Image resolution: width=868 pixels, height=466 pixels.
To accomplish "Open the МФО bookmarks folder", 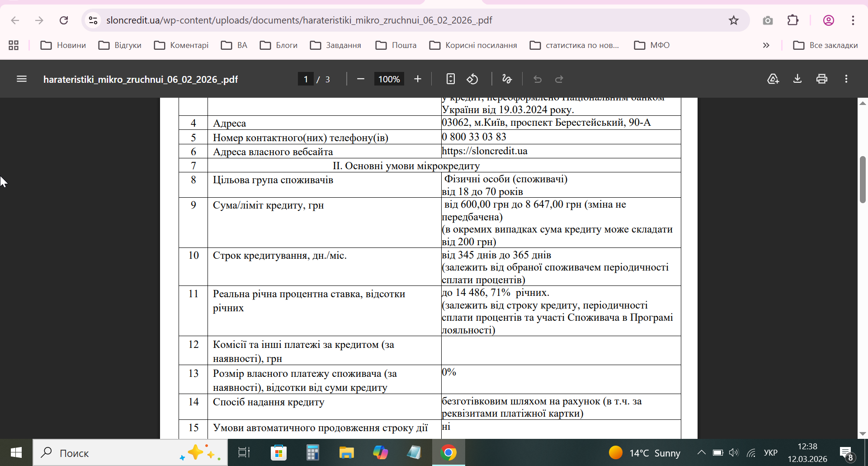I will tap(652, 45).
